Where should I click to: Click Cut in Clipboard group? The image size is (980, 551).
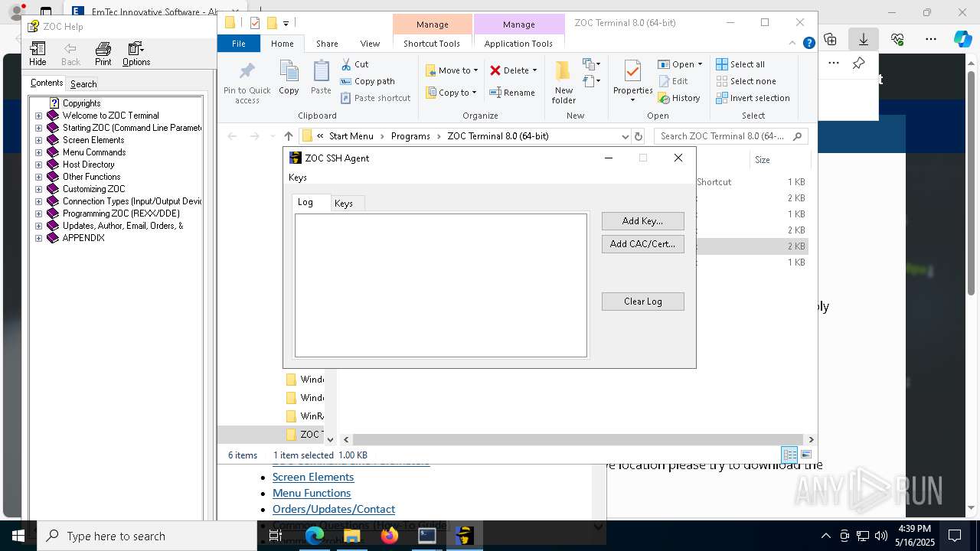pyautogui.click(x=354, y=64)
